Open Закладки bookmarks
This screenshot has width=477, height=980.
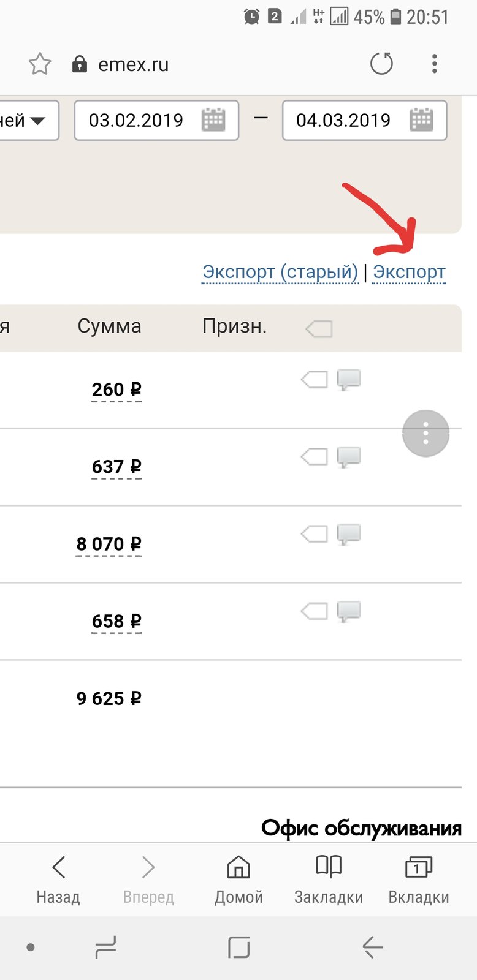pos(329,880)
